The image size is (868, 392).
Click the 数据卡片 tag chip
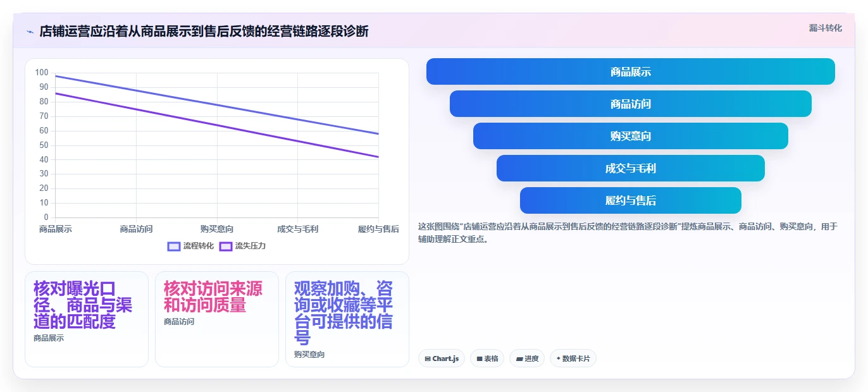point(573,358)
